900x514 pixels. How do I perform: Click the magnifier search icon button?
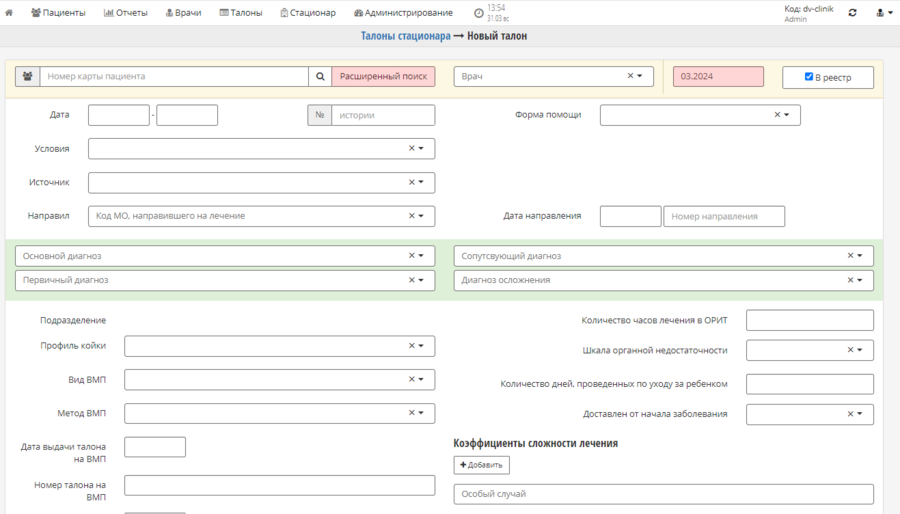tap(320, 76)
